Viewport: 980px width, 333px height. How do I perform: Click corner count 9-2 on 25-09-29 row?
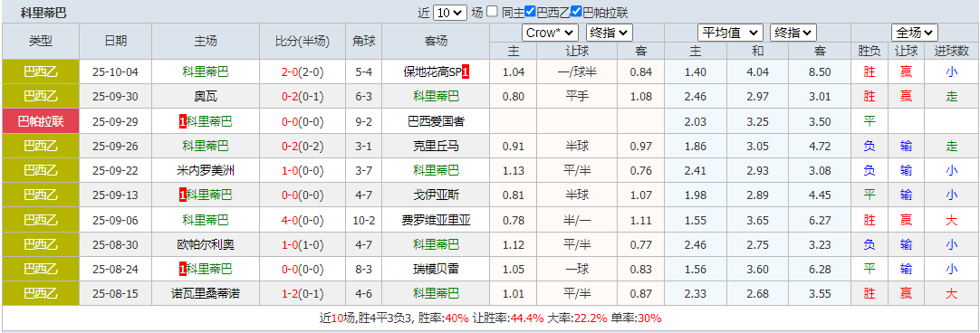pyautogui.click(x=364, y=121)
